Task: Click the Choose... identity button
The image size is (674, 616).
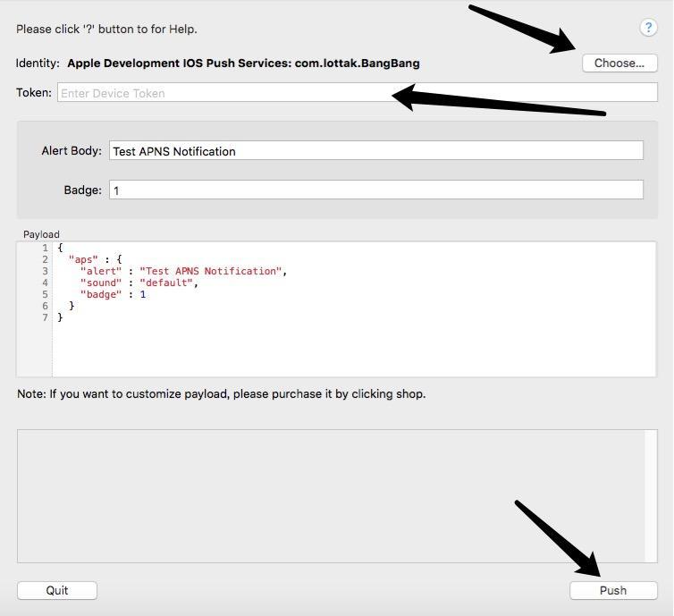Action: click(x=619, y=63)
